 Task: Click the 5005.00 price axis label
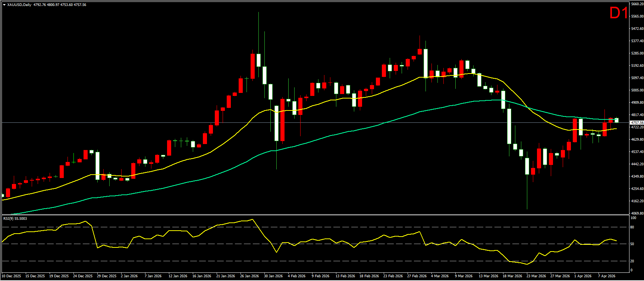pos(637,90)
